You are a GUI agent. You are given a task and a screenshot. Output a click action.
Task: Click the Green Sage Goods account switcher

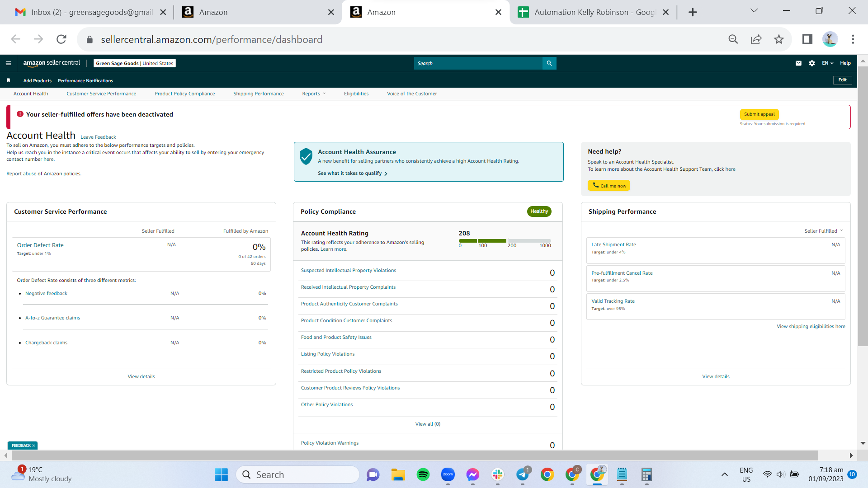coord(135,63)
